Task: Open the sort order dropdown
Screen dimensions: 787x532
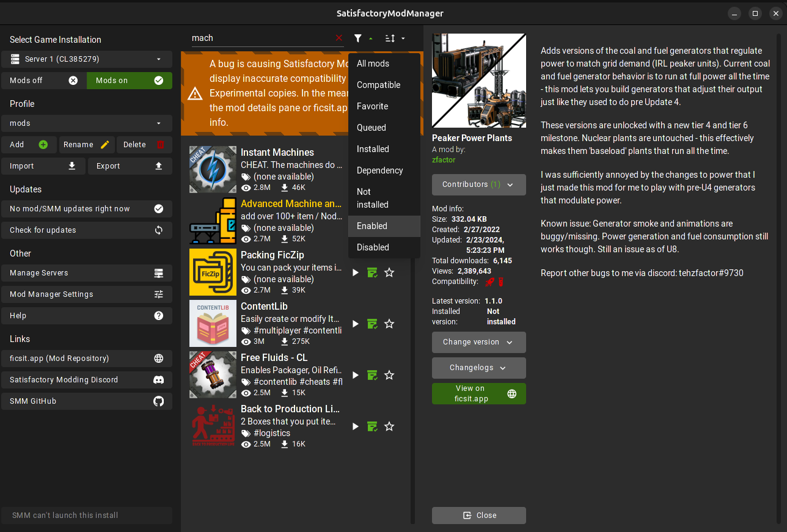Action: pos(395,38)
